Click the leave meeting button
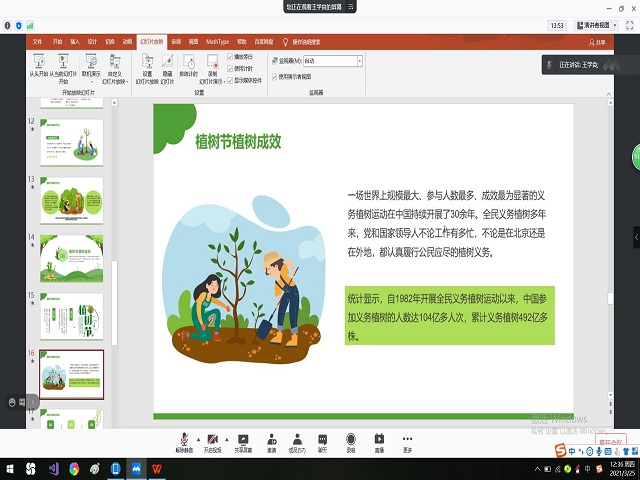Screen dimensions: 640x480 click(610, 440)
